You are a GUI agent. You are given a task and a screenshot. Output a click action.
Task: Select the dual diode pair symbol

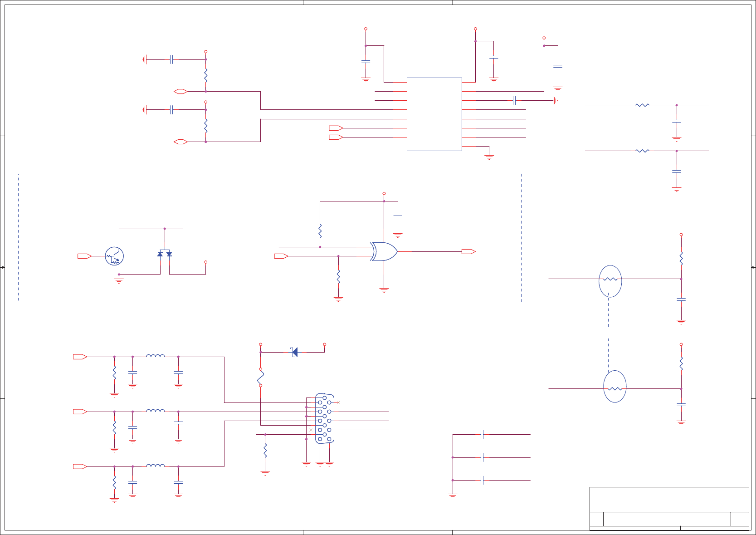165,253
